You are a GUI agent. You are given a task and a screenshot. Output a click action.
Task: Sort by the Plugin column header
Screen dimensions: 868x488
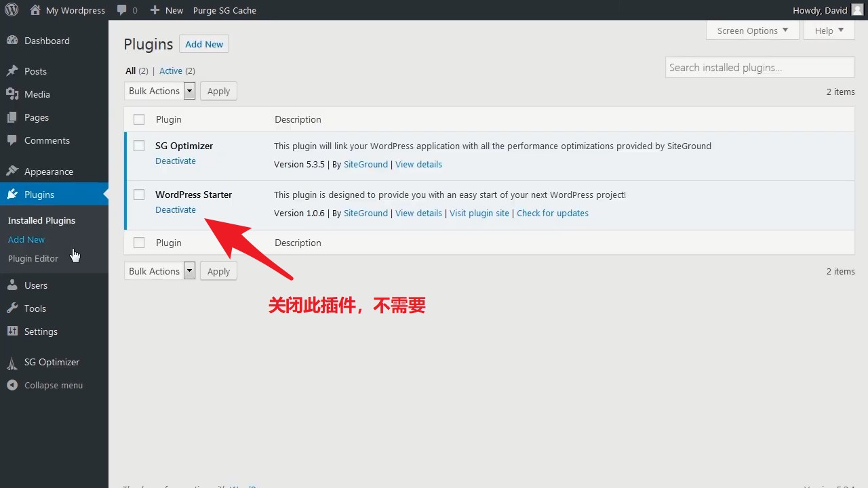click(x=169, y=119)
